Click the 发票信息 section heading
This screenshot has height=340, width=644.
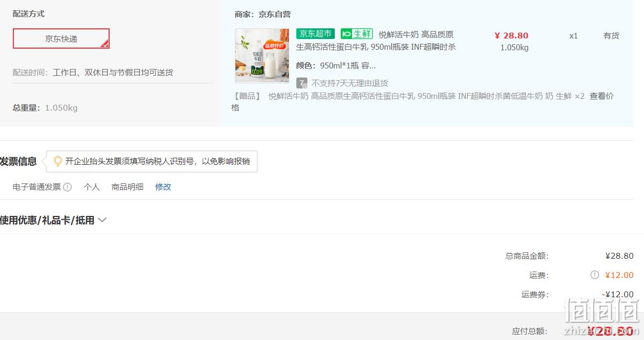[x=18, y=161]
